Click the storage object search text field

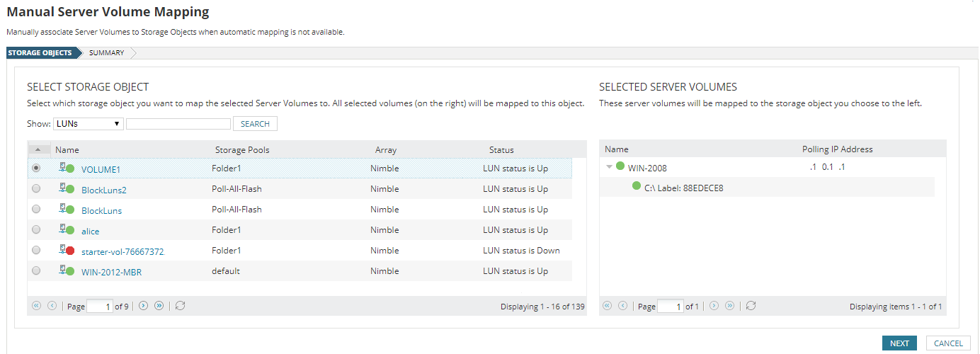click(x=178, y=124)
